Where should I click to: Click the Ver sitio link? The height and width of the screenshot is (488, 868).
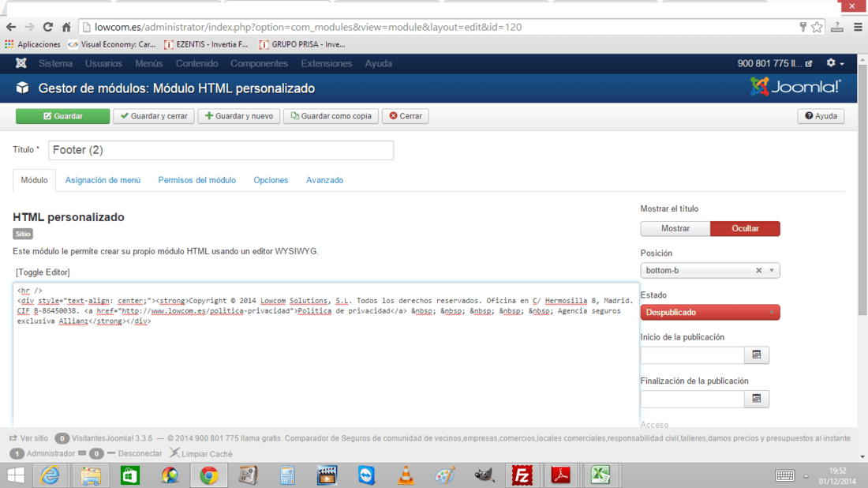coord(28,438)
